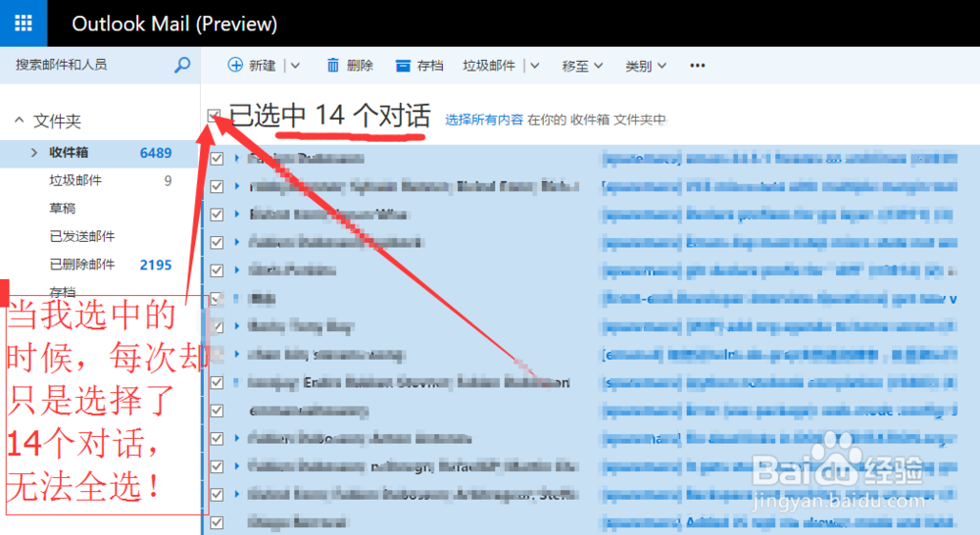The width and height of the screenshot is (980, 535).
Task: Click the 新建 new message button
Action: coord(252,65)
